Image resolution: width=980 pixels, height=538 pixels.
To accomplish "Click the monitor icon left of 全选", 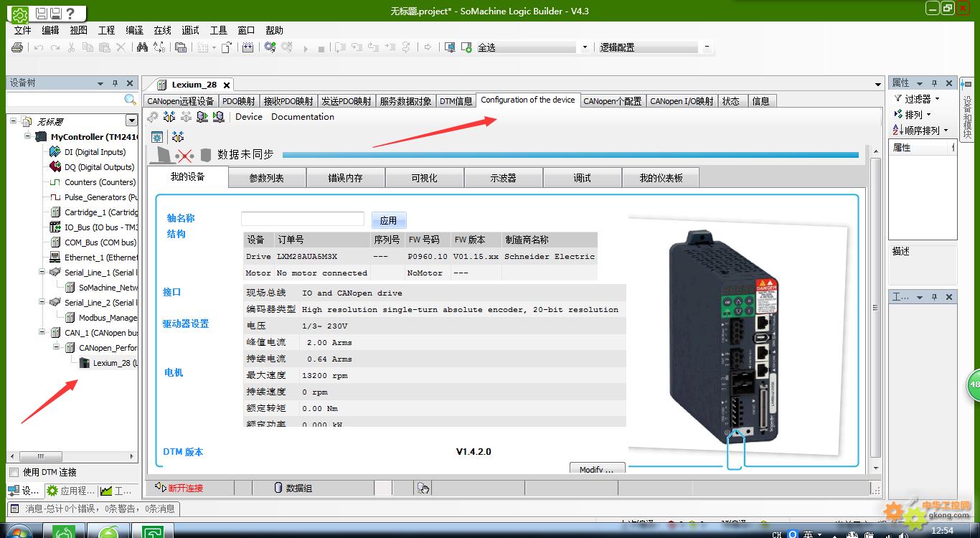I will [450, 47].
